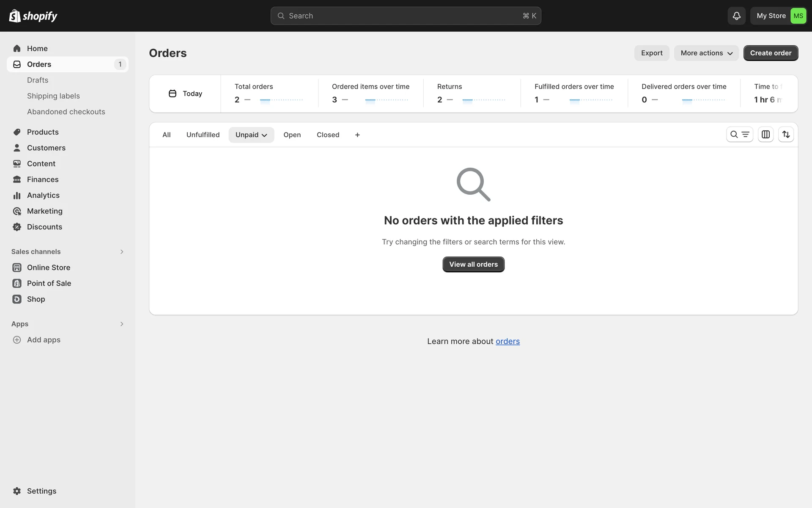Focus the top Search field

pyautogui.click(x=406, y=16)
